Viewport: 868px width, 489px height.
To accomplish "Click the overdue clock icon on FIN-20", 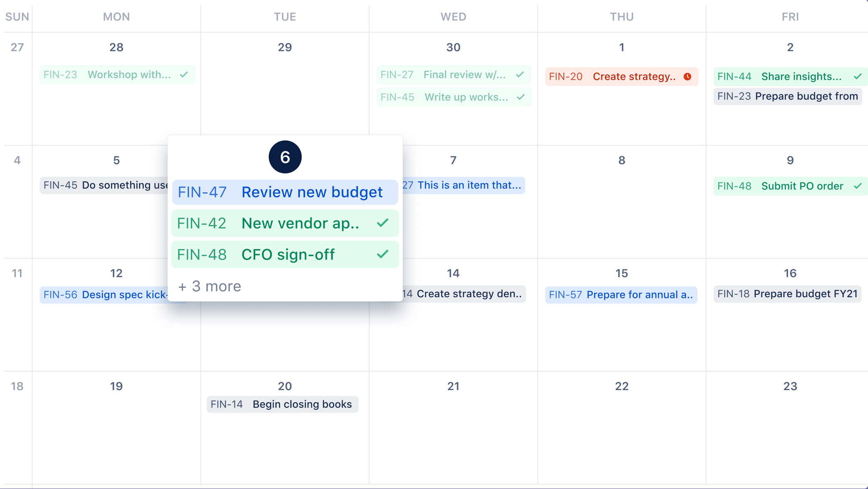I will pyautogui.click(x=688, y=77).
